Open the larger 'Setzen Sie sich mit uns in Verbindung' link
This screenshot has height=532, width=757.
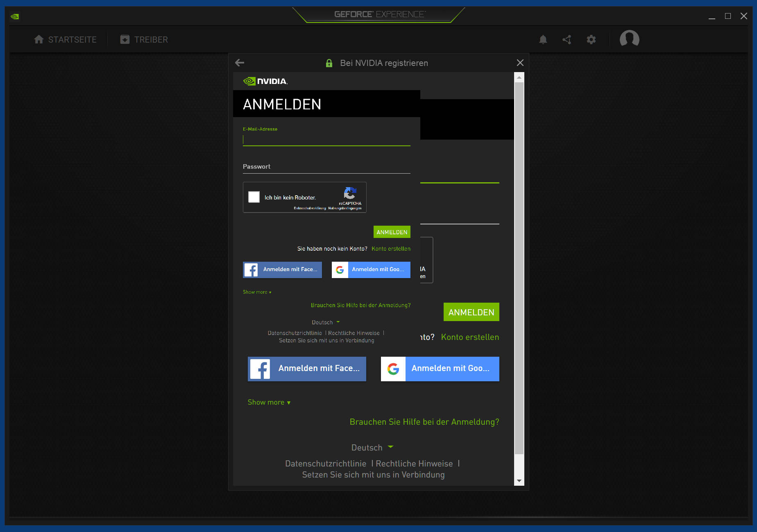373,475
